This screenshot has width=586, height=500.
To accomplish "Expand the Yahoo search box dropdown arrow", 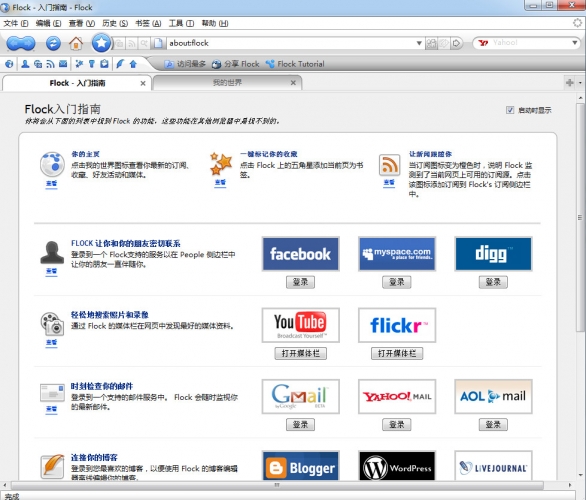I will (574, 43).
